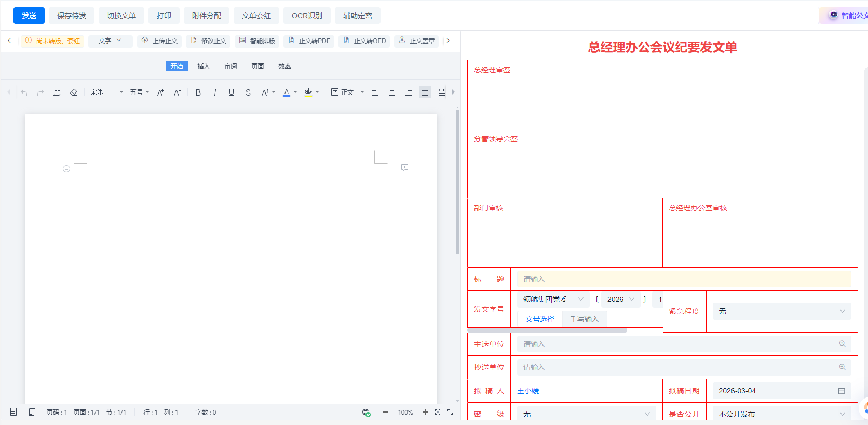
Task: Click the page view icon in status bar
Action: click(x=13, y=412)
